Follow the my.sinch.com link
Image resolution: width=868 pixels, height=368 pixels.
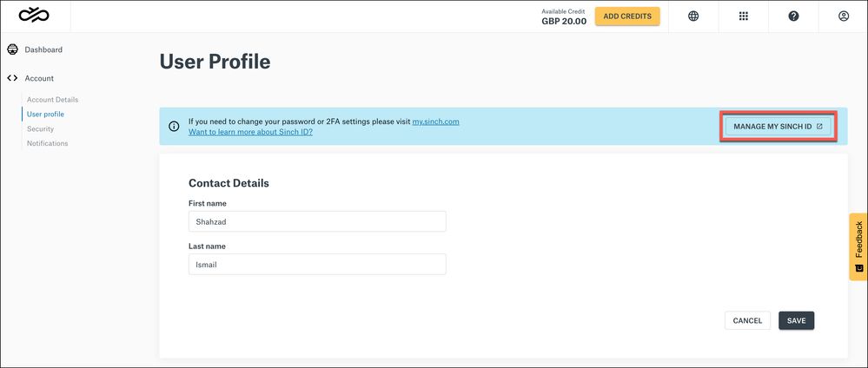point(435,122)
